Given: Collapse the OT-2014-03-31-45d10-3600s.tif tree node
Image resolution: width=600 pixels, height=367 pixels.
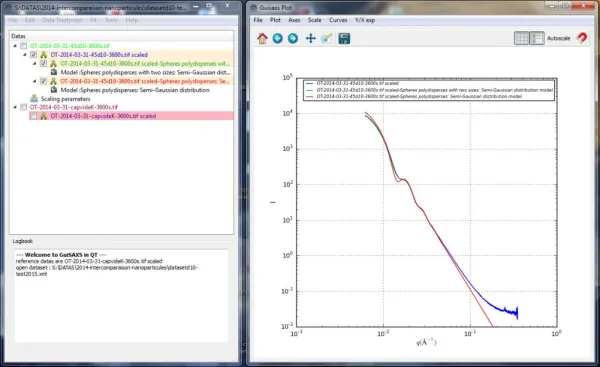Looking at the screenshot, I should (15, 46).
